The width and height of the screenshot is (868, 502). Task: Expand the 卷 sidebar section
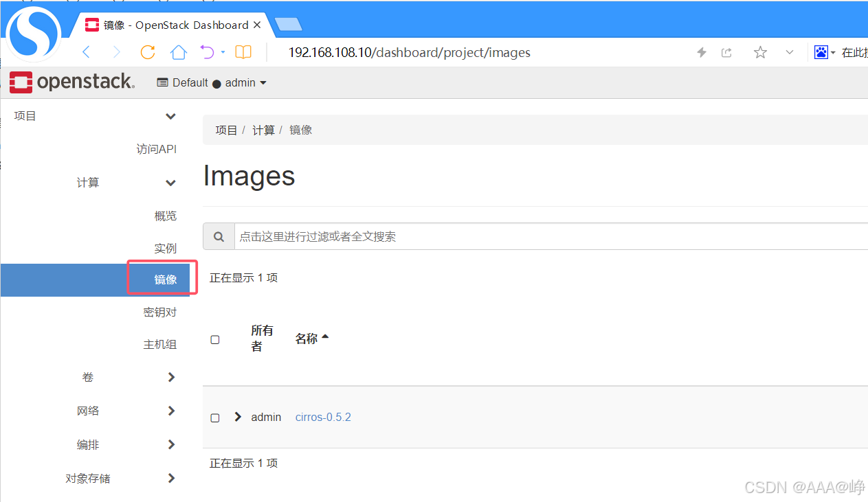[171, 377]
